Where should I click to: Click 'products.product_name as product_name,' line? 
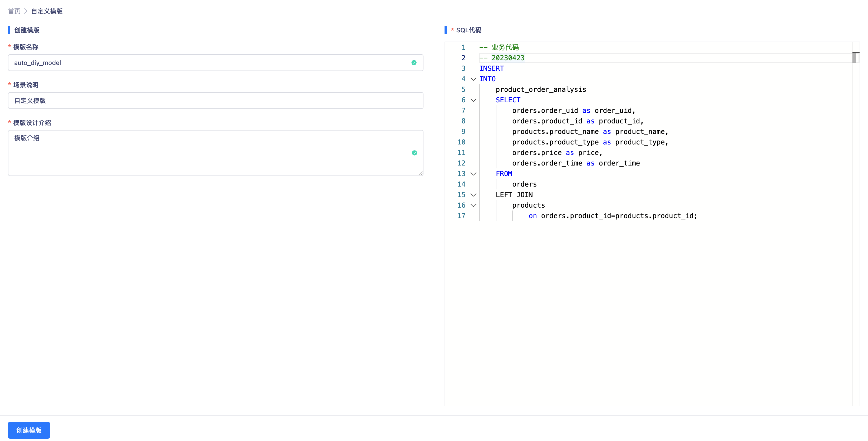590,132
